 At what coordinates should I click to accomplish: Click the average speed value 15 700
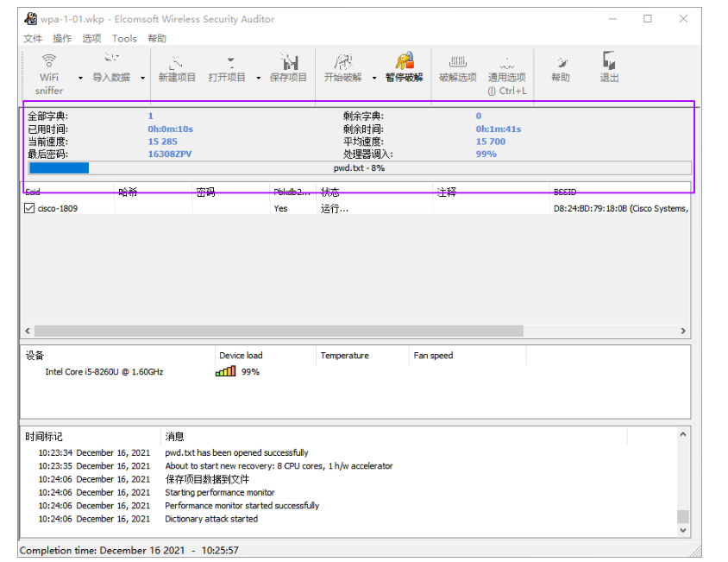click(490, 142)
